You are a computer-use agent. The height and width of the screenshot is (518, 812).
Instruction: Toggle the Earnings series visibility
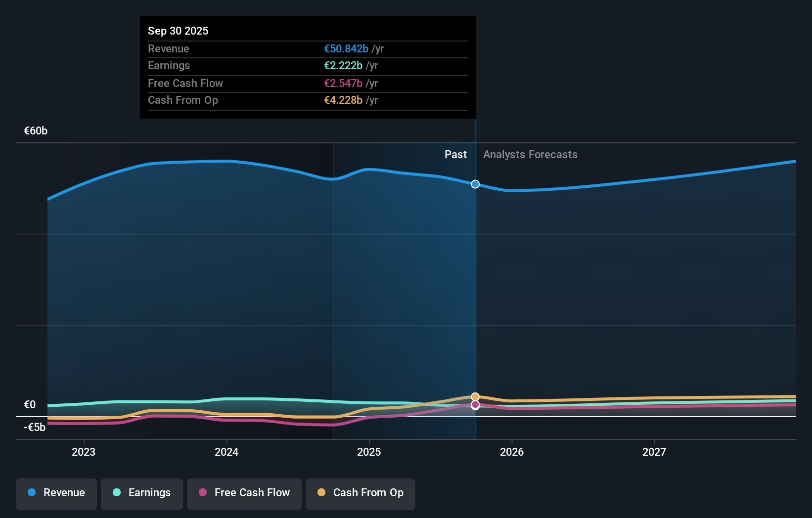pyautogui.click(x=142, y=493)
